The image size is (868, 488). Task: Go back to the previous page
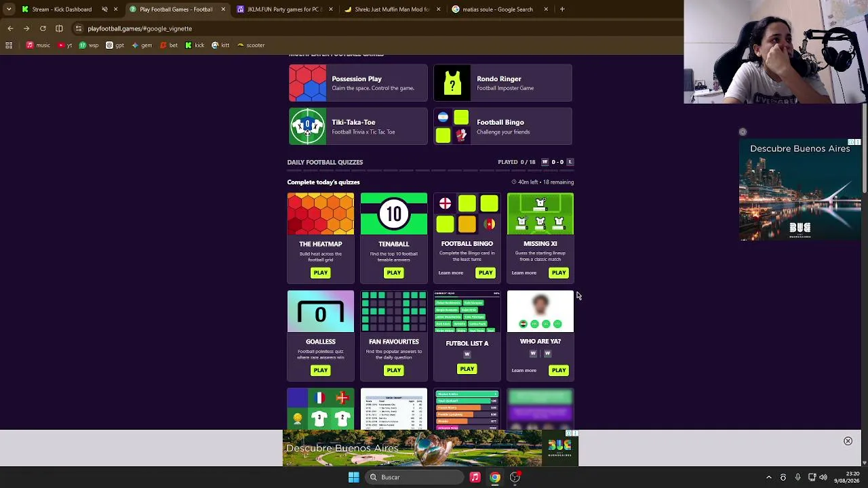10,28
